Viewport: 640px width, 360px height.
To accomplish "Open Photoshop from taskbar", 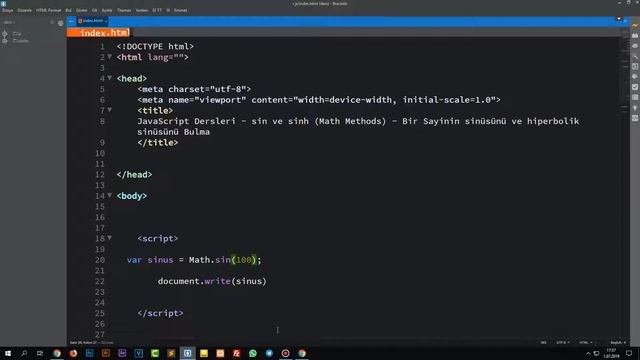I will tap(89, 353).
